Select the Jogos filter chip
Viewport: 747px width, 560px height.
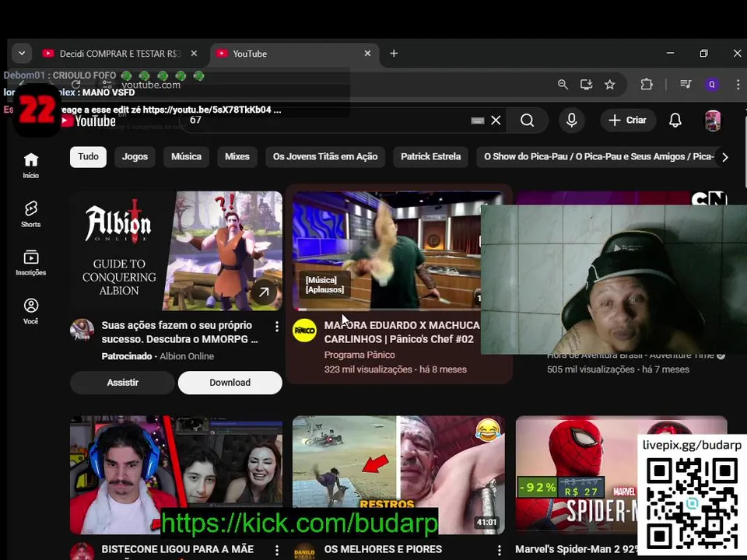coord(135,156)
